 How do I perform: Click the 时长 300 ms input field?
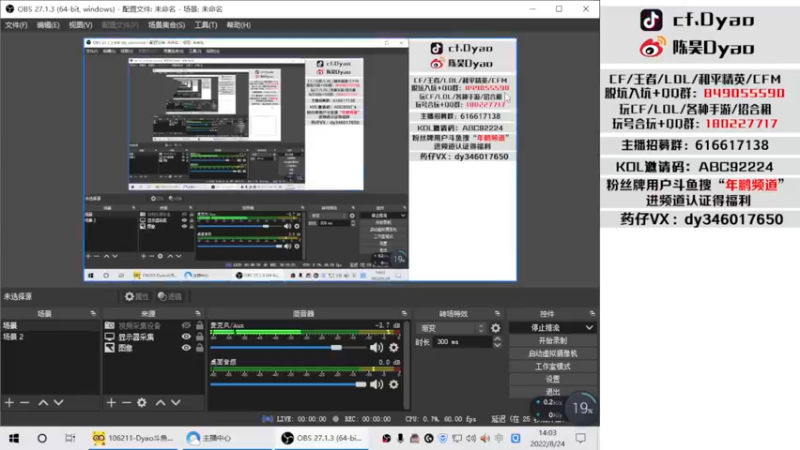tap(463, 342)
